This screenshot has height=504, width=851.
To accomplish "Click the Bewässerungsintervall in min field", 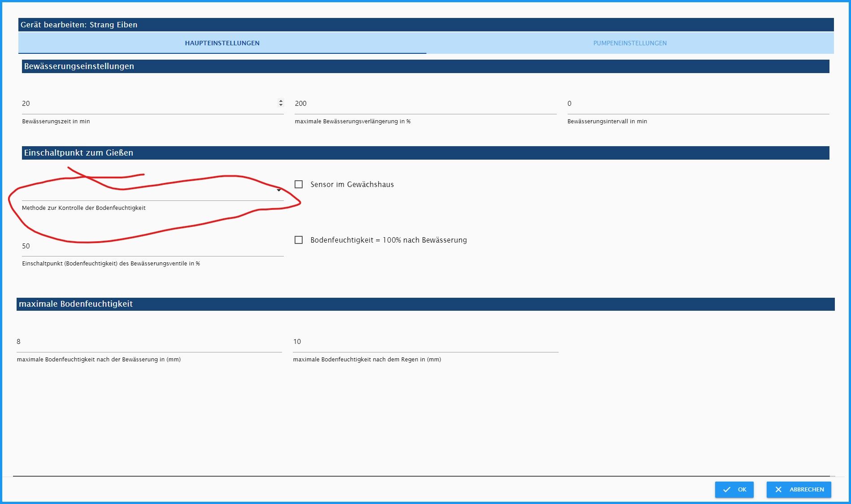I will point(698,104).
